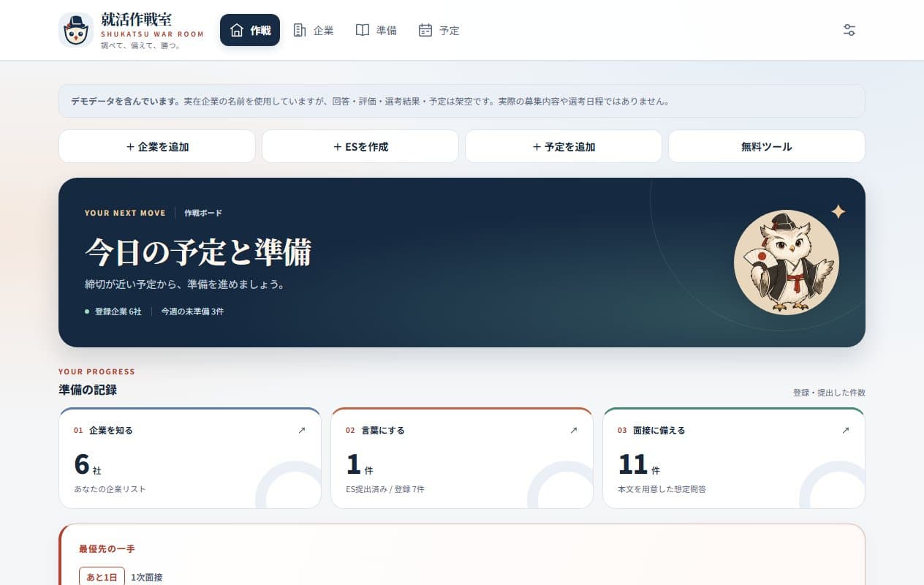Open the settings sliders icon
Viewport: 924px width, 585px height.
849,30
